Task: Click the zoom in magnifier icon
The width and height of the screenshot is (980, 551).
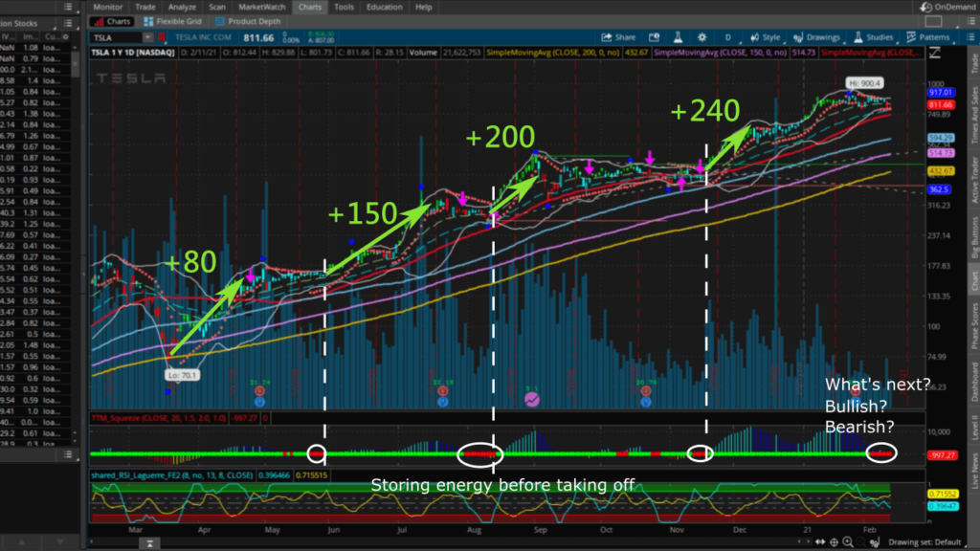Action: point(848,542)
